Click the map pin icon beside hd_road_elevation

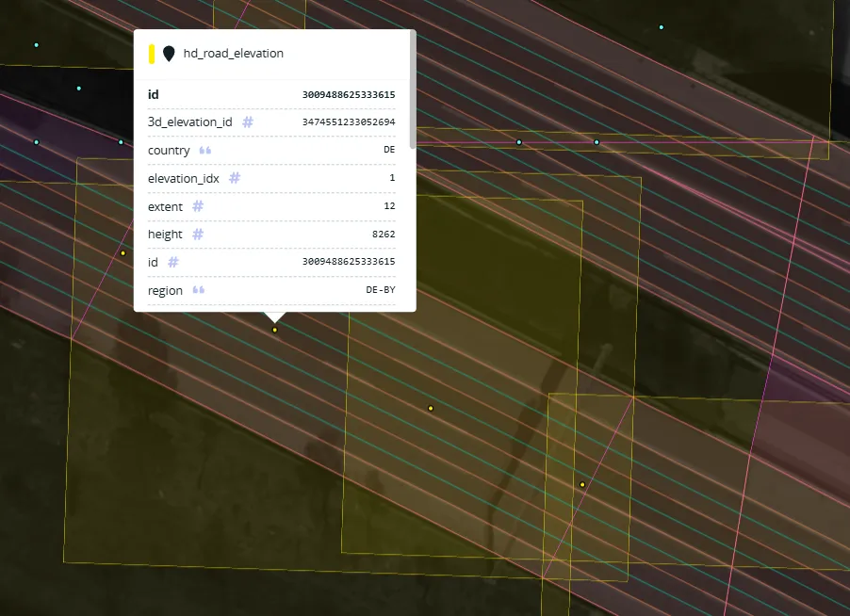pos(169,54)
